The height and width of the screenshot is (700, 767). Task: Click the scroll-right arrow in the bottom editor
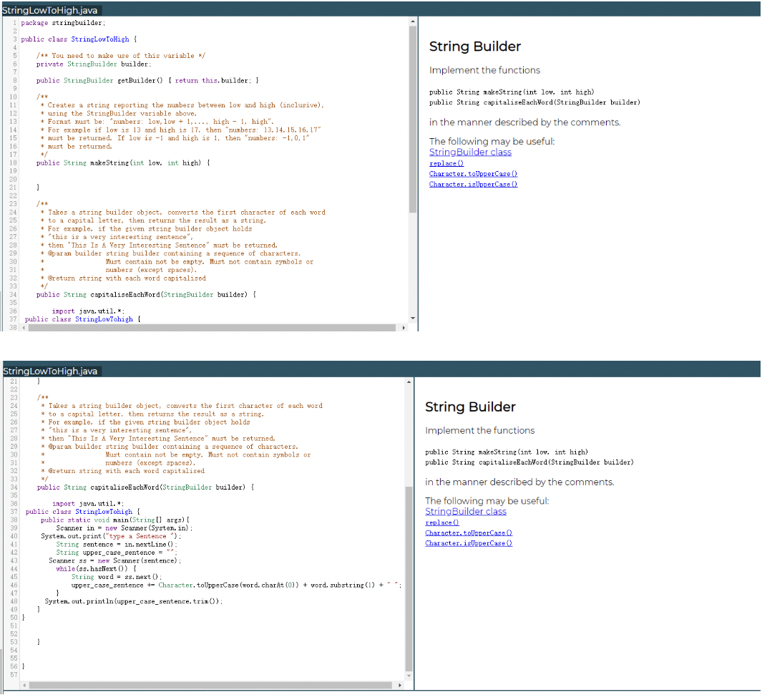pos(400,685)
